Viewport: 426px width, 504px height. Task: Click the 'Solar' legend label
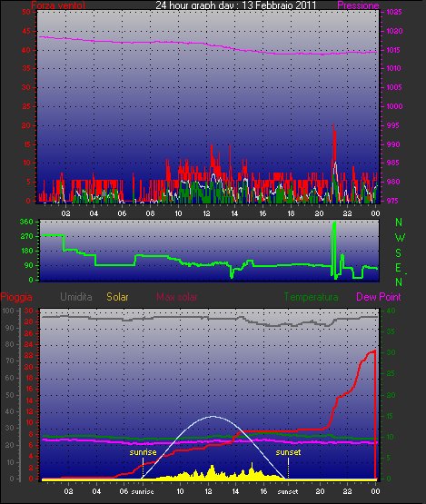click(117, 297)
